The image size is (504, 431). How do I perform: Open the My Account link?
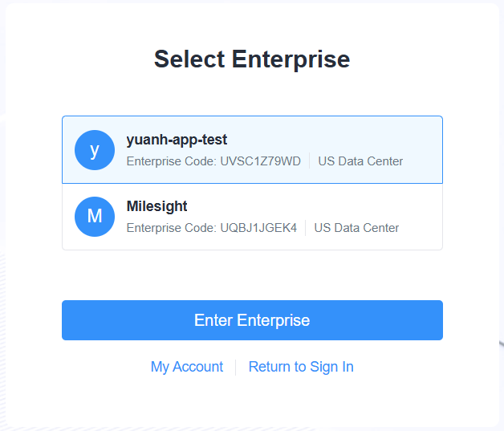click(x=187, y=367)
